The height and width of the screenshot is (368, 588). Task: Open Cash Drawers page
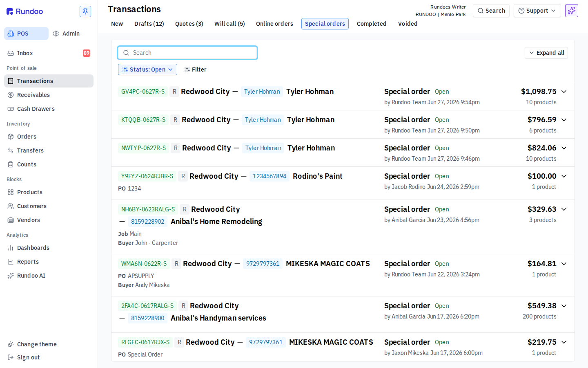click(49, 109)
